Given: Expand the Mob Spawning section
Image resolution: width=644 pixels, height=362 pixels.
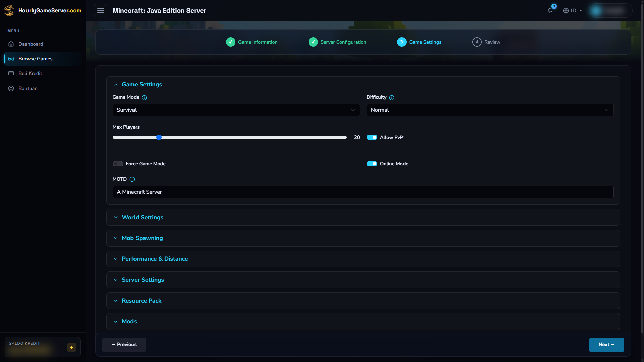Looking at the screenshot, I should (363, 238).
